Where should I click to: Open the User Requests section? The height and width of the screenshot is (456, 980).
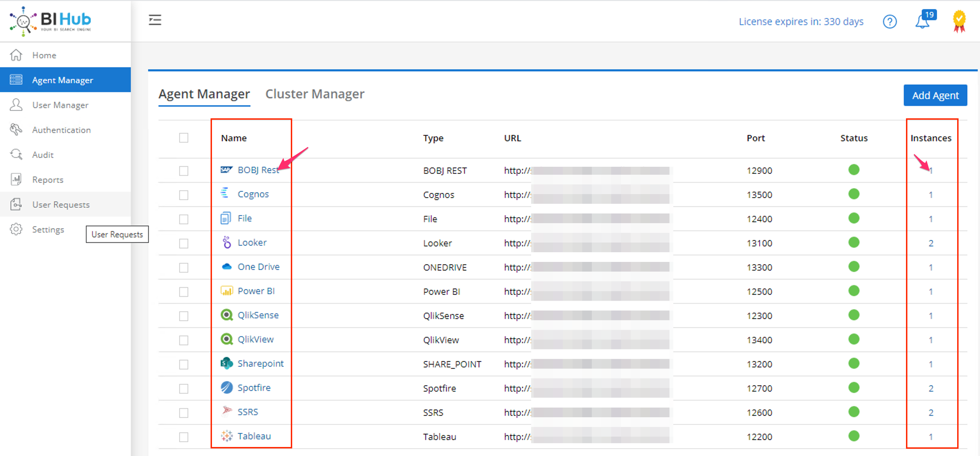pyautogui.click(x=61, y=204)
